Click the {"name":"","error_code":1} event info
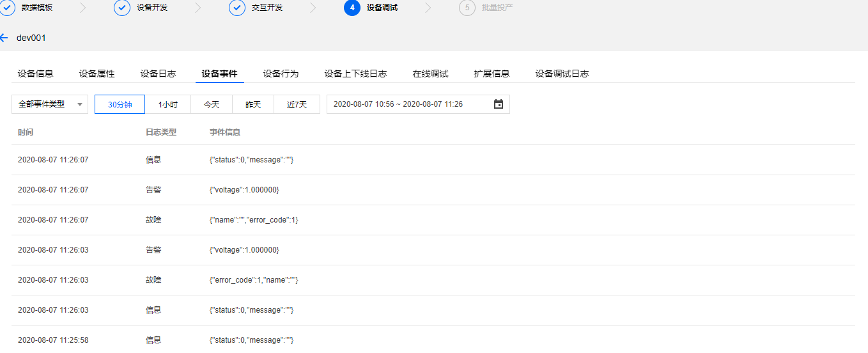The image size is (868, 353). [x=254, y=220]
